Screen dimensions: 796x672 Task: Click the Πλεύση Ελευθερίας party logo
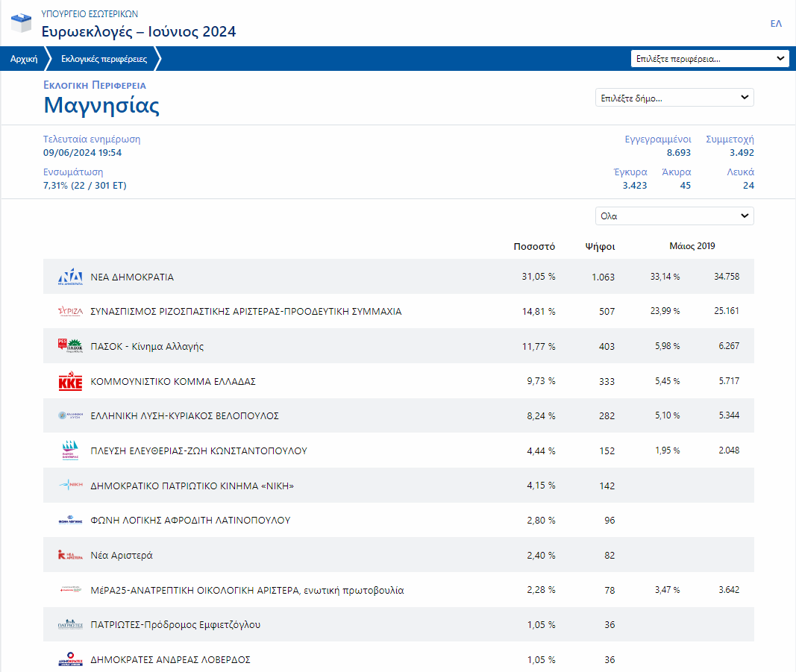70,450
